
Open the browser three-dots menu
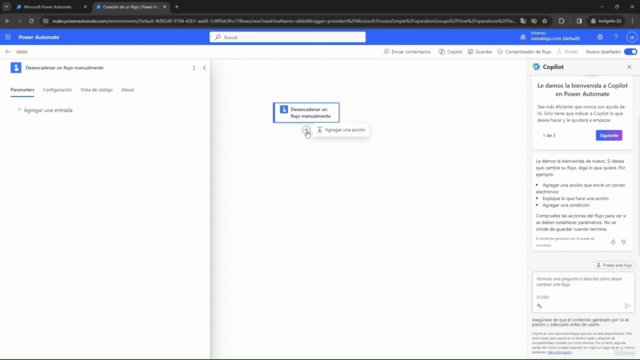pyautogui.click(x=632, y=21)
